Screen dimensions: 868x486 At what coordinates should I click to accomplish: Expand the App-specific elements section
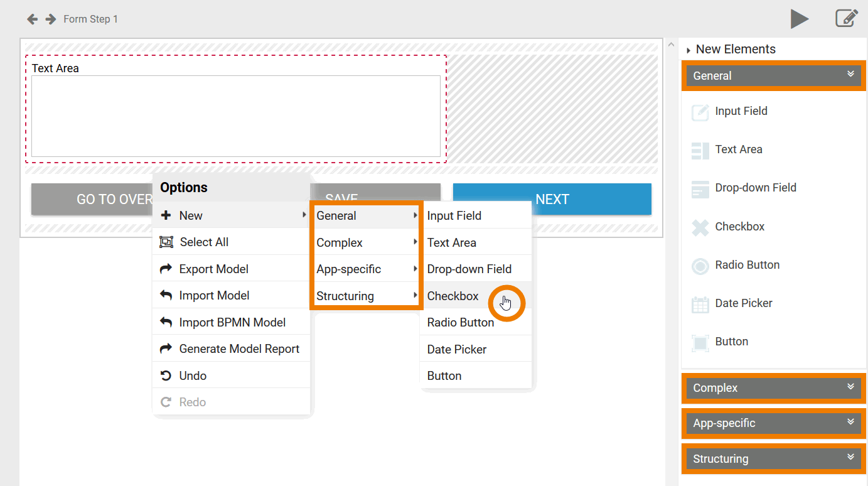click(773, 423)
